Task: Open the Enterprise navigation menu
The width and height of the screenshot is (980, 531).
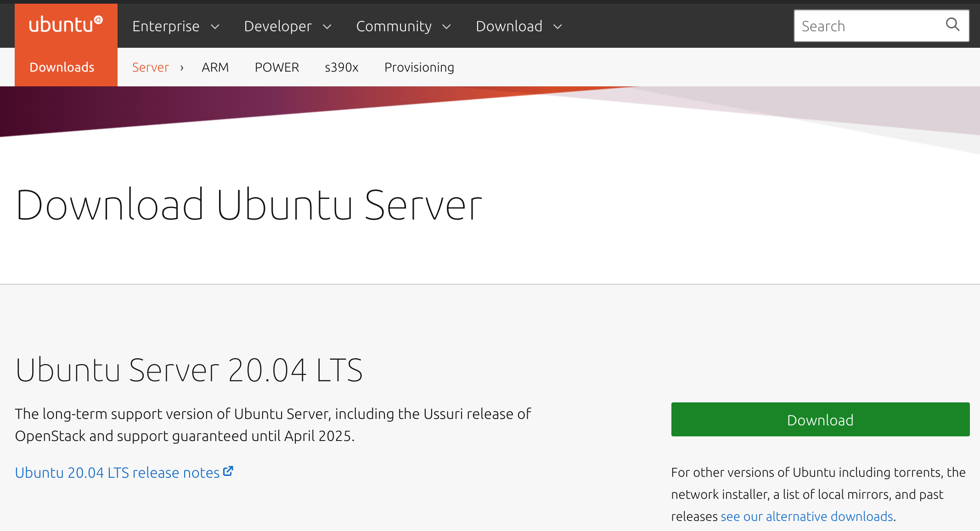Action: coord(166,26)
